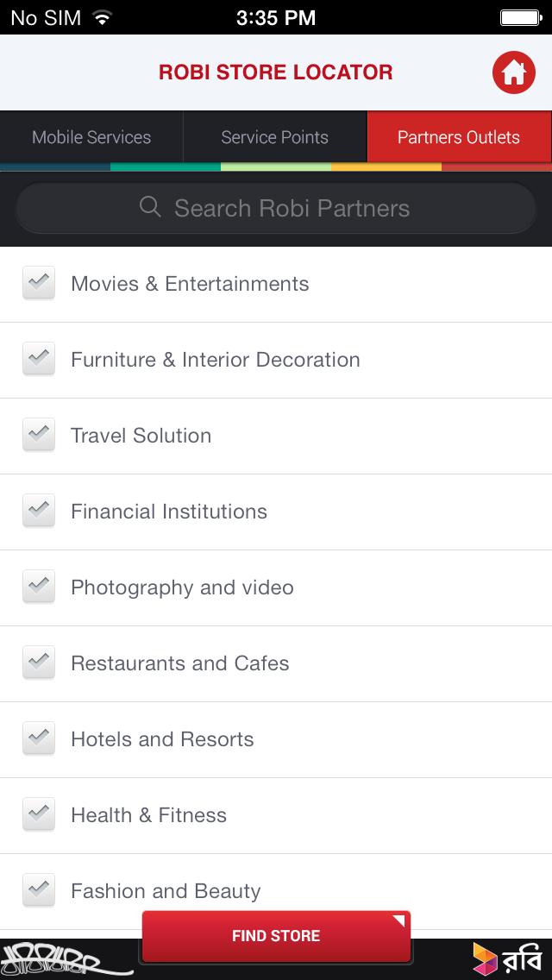Tap the battery icon in status bar

pyautogui.click(x=520, y=17)
